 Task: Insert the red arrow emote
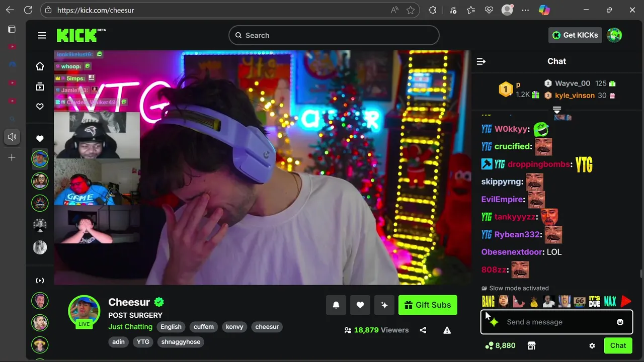(625, 301)
